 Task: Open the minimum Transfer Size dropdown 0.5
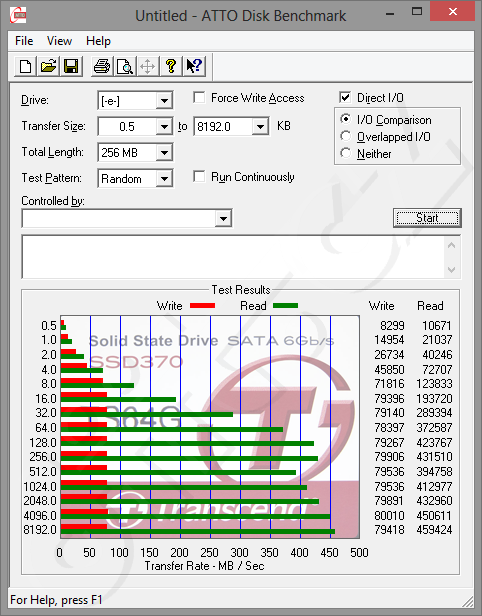[164, 126]
